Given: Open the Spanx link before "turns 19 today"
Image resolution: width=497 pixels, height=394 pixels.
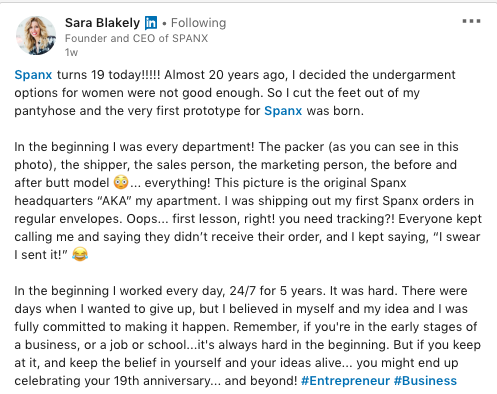Looking at the screenshot, I should pos(33,75).
